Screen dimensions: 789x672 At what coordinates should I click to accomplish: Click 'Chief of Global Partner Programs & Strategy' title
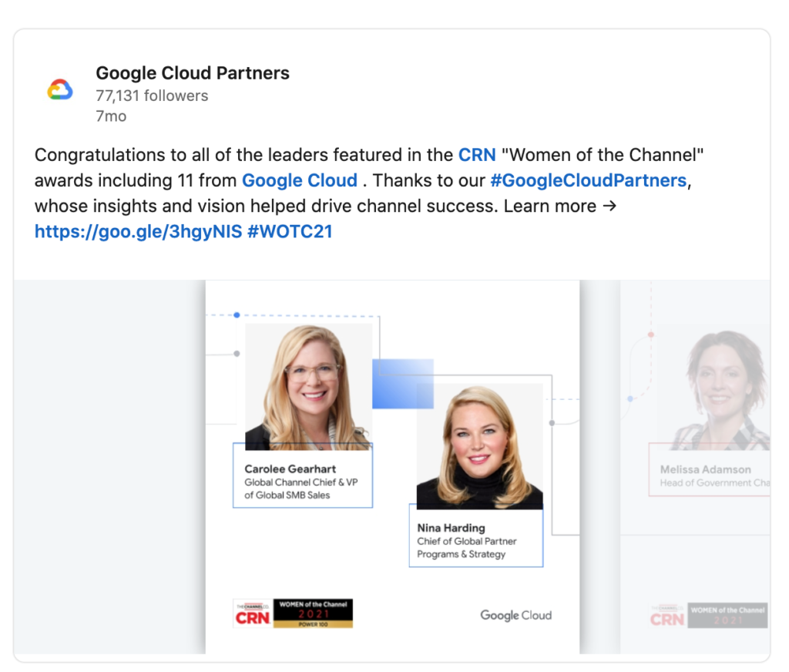467,548
